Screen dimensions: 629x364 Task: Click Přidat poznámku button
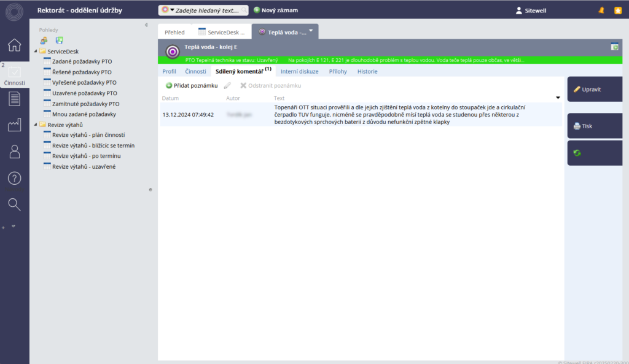pyautogui.click(x=192, y=85)
